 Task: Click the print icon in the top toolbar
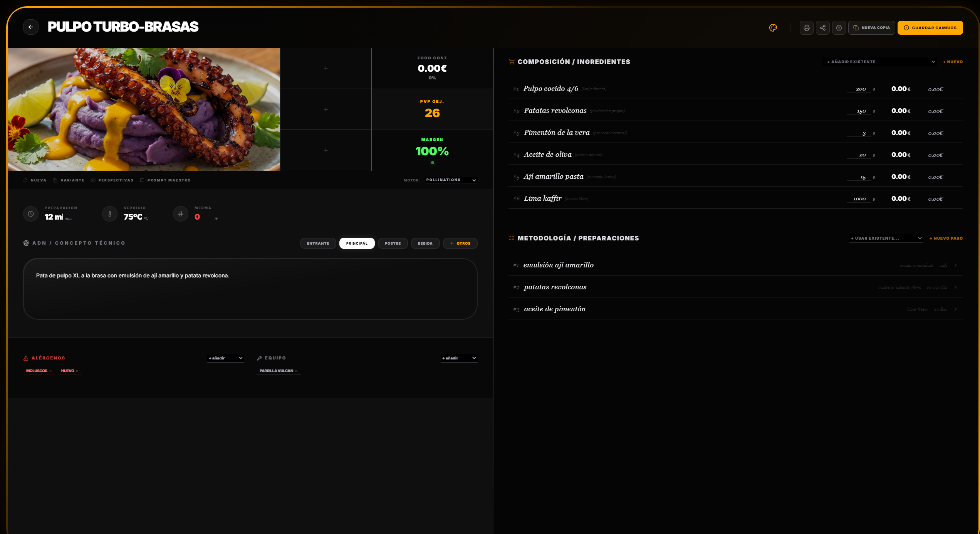pyautogui.click(x=806, y=27)
